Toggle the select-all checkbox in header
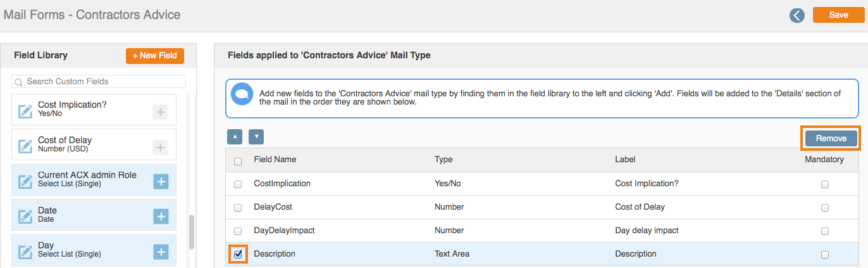The image size is (868, 268). pyautogui.click(x=238, y=162)
